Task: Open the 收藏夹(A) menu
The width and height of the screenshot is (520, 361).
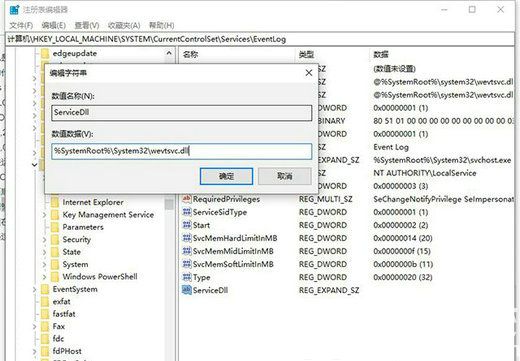Action: click(x=124, y=25)
